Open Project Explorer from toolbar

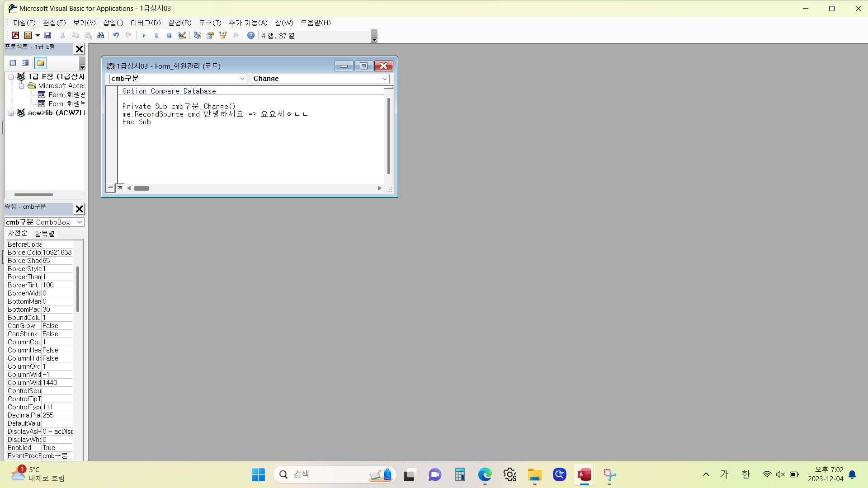[x=198, y=35]
